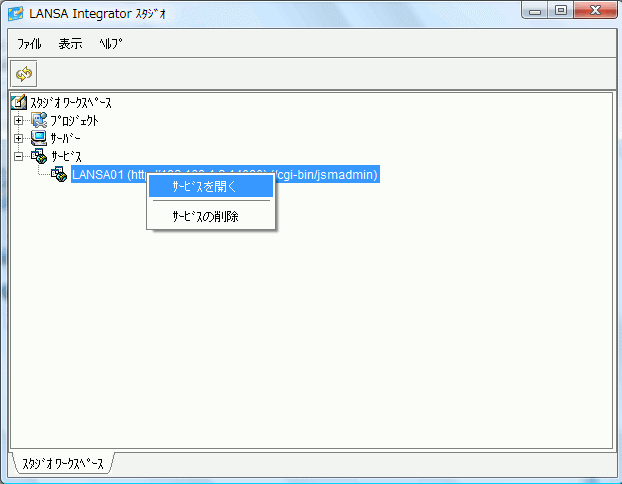Choose サービスの削除 from context menu
622x484 pixels.
[211, 217]
